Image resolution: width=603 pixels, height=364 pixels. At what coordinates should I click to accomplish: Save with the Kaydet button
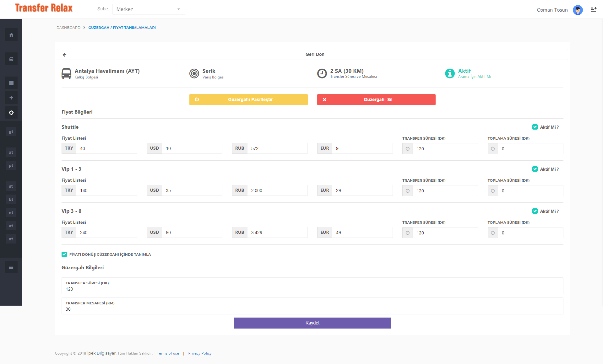coord(312,323)
